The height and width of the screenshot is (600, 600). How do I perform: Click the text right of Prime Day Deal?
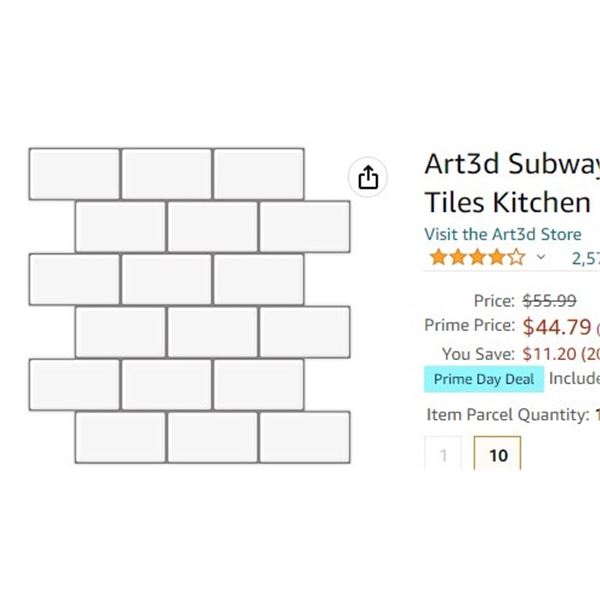tap(574, 379)
